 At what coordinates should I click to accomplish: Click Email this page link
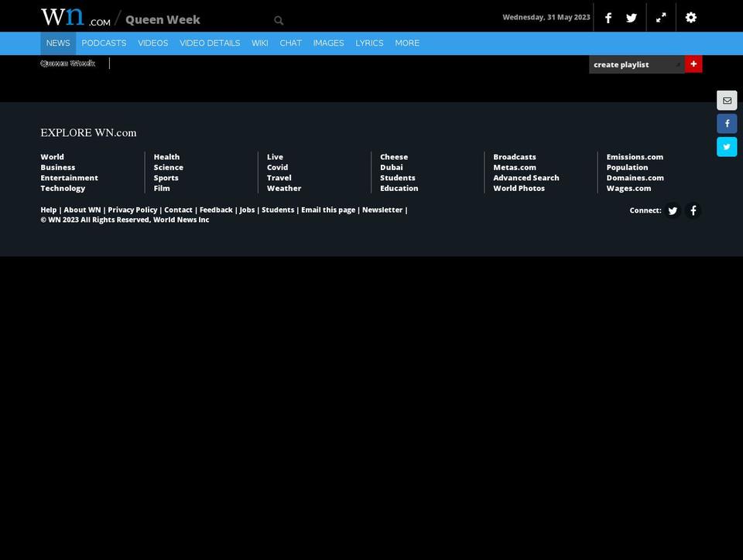[x=328, y=210]
